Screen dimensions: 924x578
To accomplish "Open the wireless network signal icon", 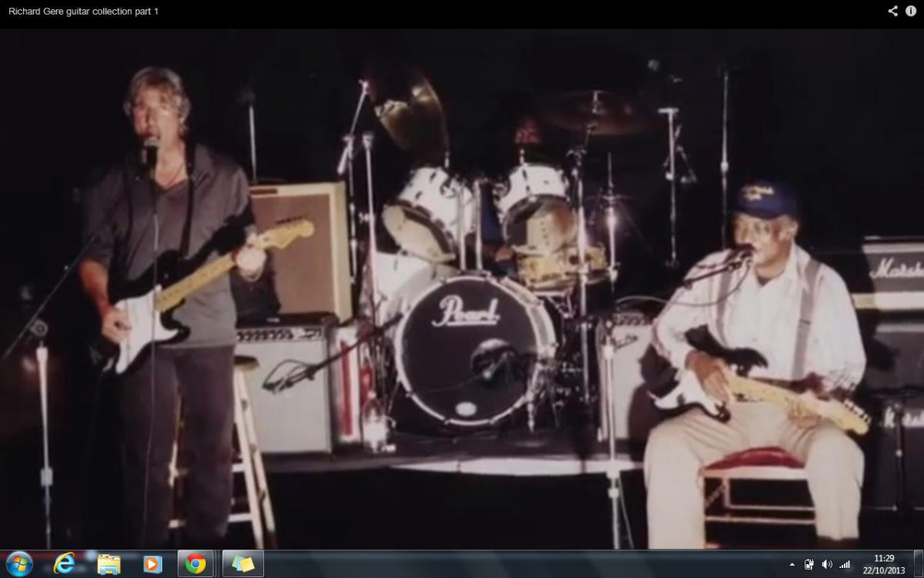I will [845, 564].
